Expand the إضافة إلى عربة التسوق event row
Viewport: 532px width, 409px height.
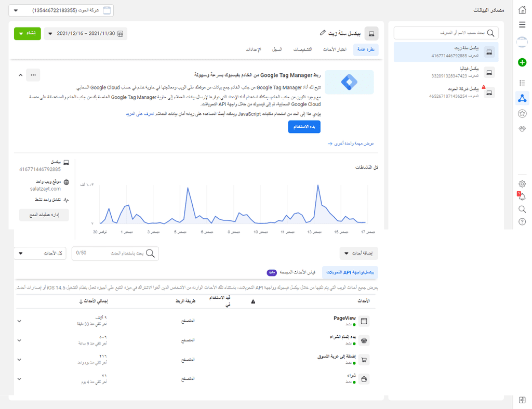tap(19, 360)
